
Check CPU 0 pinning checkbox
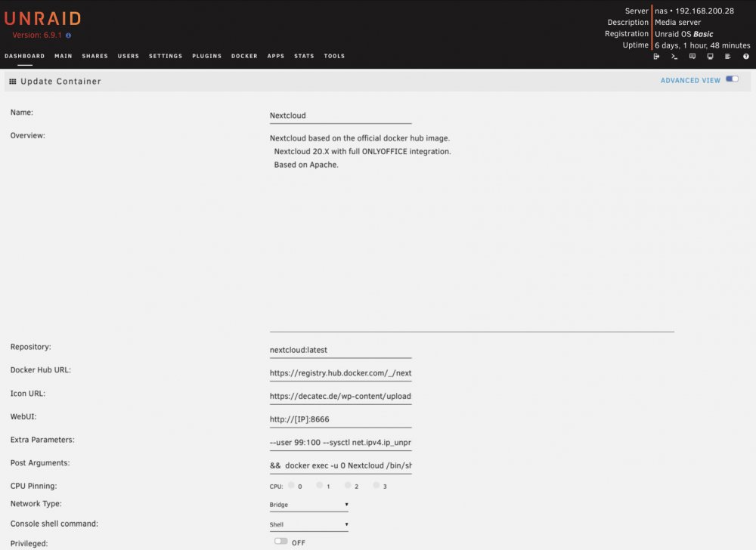(x=291, y=485)
